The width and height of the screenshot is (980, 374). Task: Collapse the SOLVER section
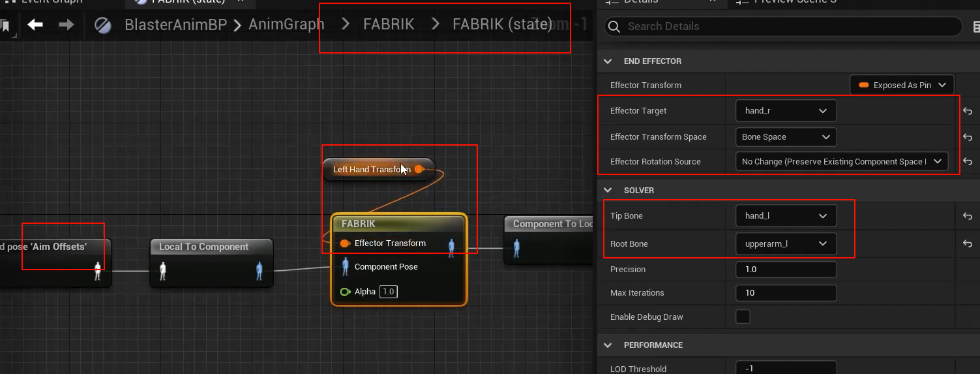[x=608, y=191]
